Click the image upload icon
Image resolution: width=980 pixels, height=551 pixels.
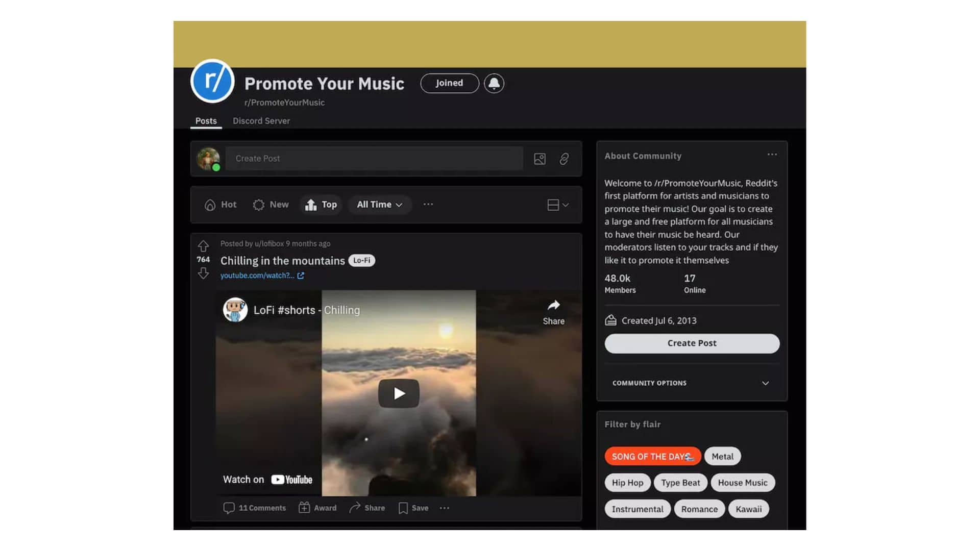[x=540, y=159]
